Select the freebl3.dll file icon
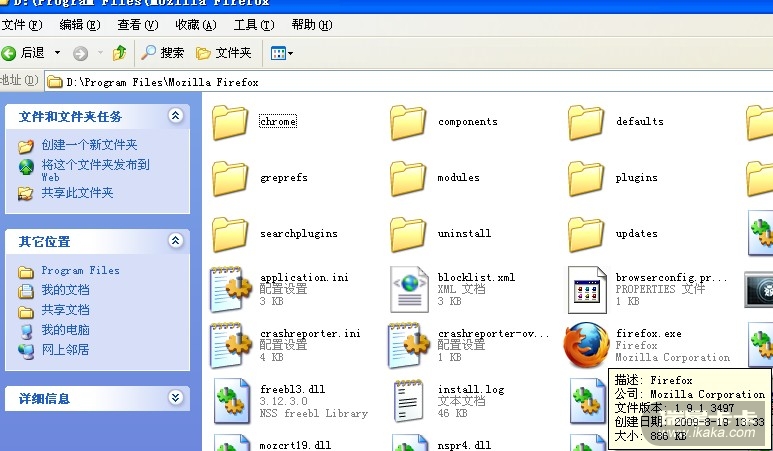 pos(232,401)
